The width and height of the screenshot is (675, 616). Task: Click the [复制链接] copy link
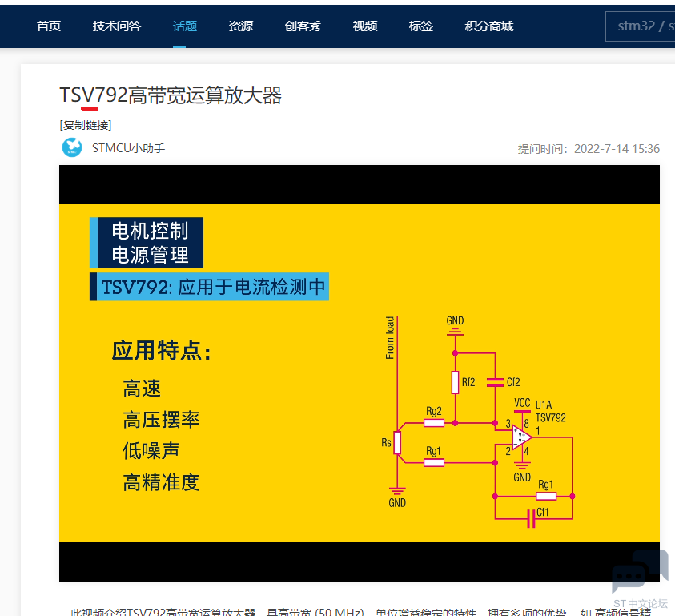point(85,125)
